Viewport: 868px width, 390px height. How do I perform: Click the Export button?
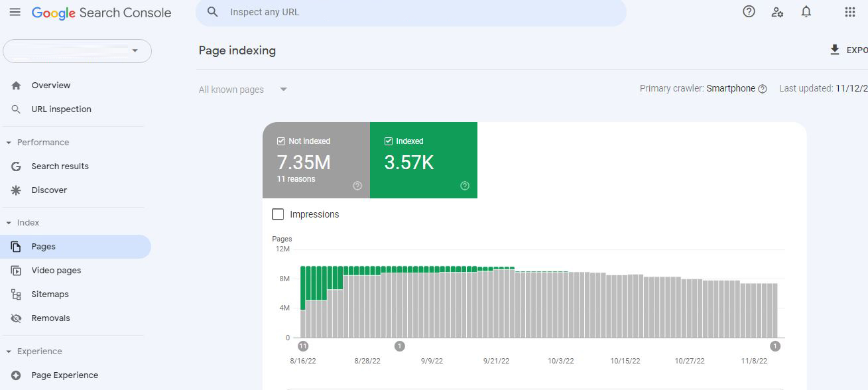[849, 50]
